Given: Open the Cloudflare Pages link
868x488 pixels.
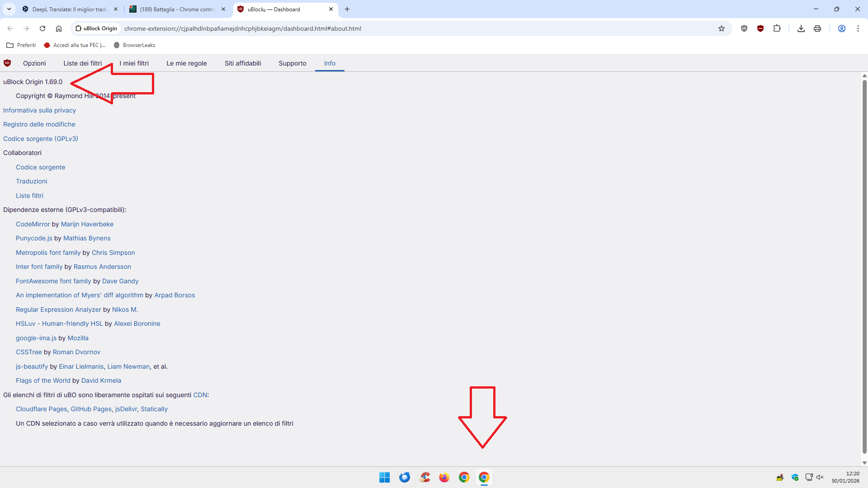Looking at the screenshot, I should 41,409.
